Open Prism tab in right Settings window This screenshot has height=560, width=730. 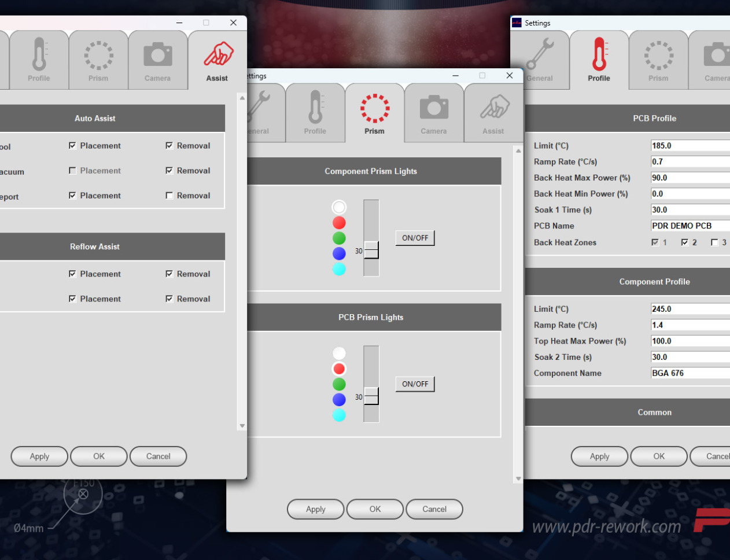[x=658, y=60]
